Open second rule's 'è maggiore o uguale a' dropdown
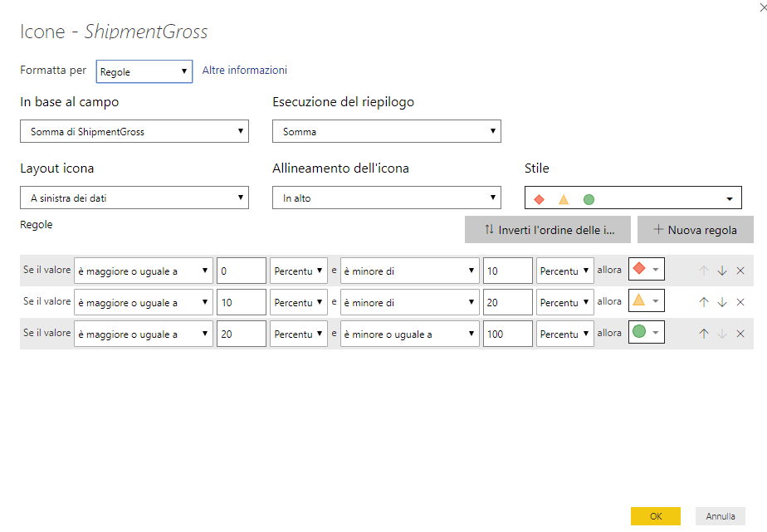 [144, 302]
